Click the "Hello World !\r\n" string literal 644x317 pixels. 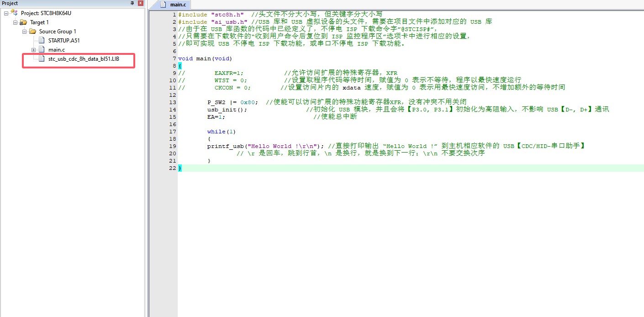point(282,146)
